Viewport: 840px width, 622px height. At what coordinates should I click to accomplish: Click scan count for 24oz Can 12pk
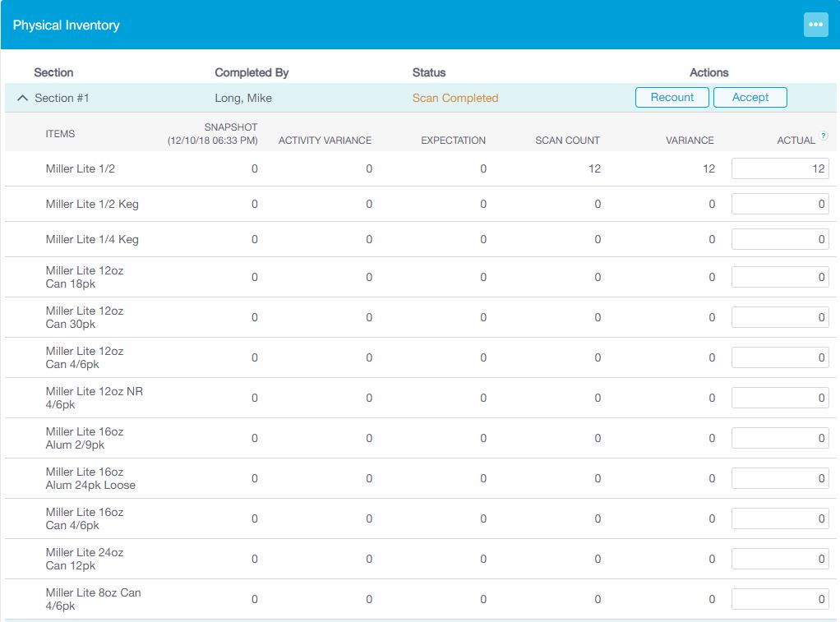pyautogui.click(x=598, y=559)
